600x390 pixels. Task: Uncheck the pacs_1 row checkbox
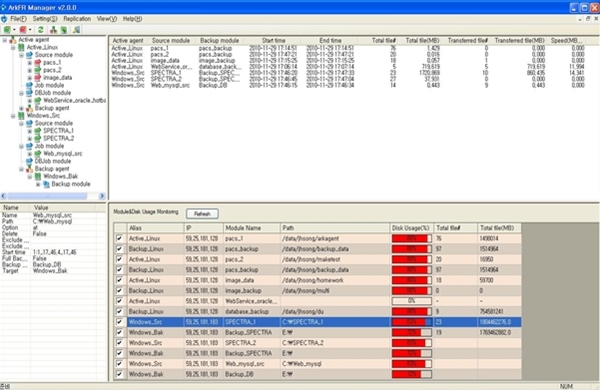119,238
